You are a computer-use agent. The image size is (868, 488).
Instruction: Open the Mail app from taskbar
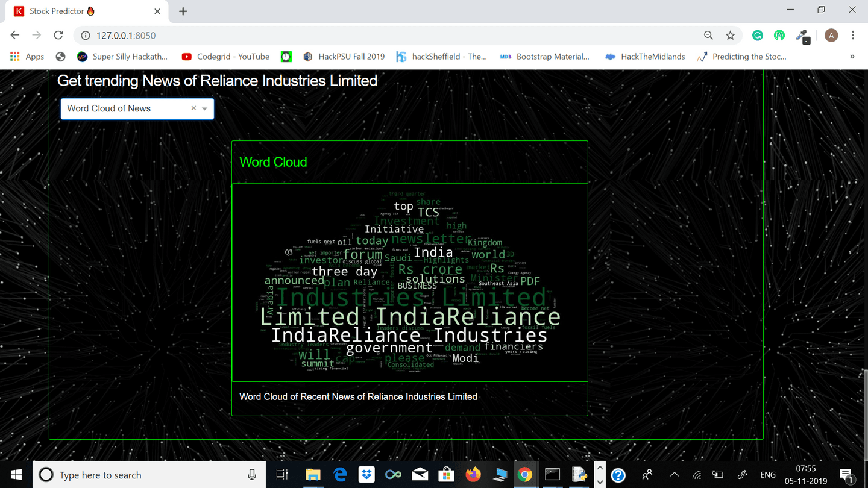[x=420, y=475]
